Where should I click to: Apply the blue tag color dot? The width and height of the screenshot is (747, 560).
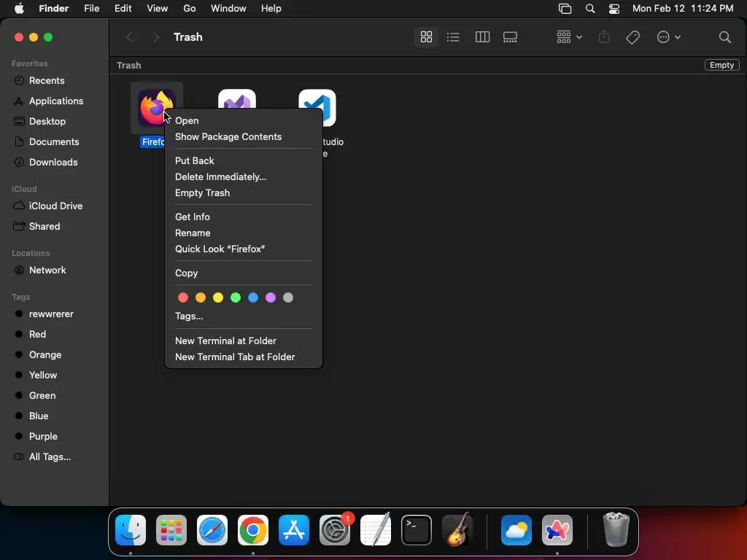pyautogui.click(x=253, y=297)
